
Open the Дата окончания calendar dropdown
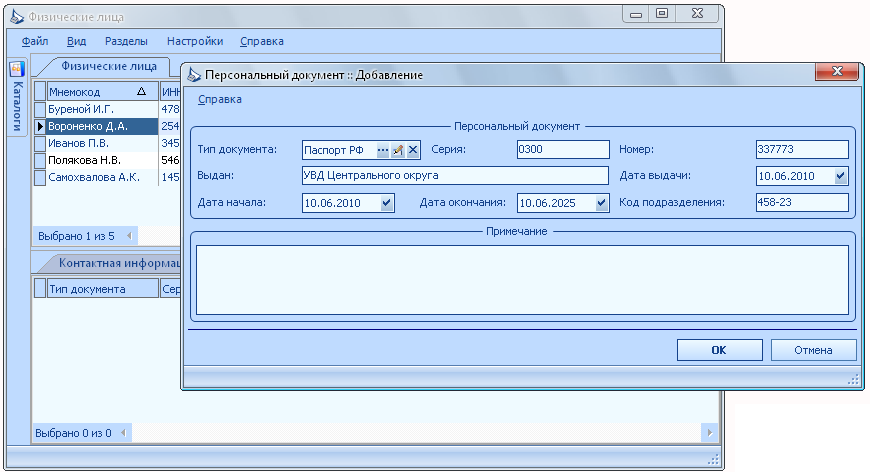(601, 203)
